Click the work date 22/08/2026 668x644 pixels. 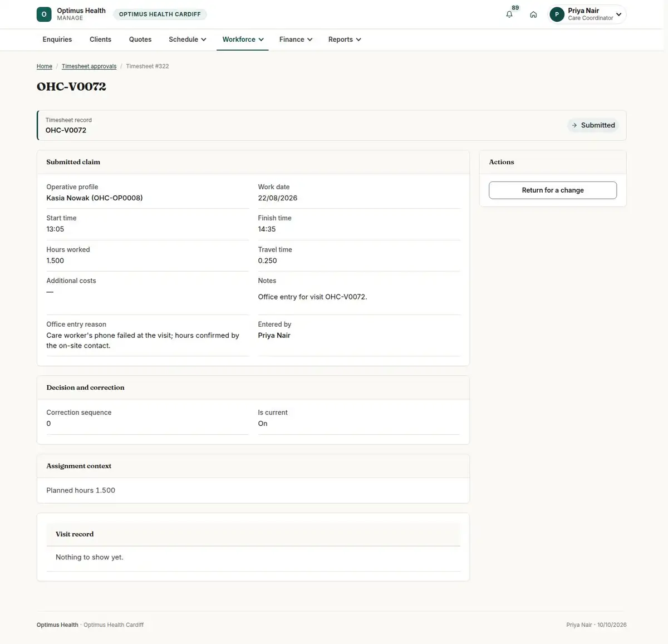[278, 198]
